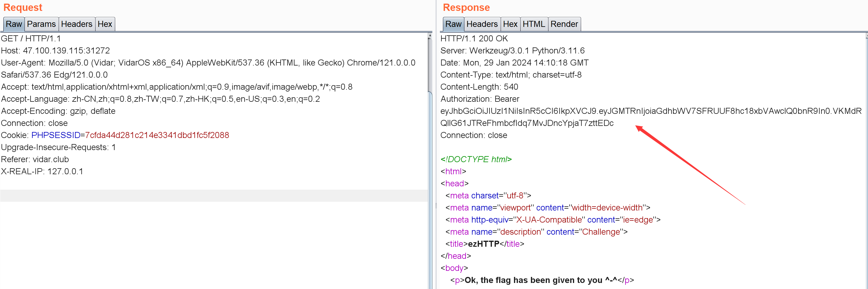
Task: Click the 'Referer: vidar.club' line
Action: click(x=35, y=160)
